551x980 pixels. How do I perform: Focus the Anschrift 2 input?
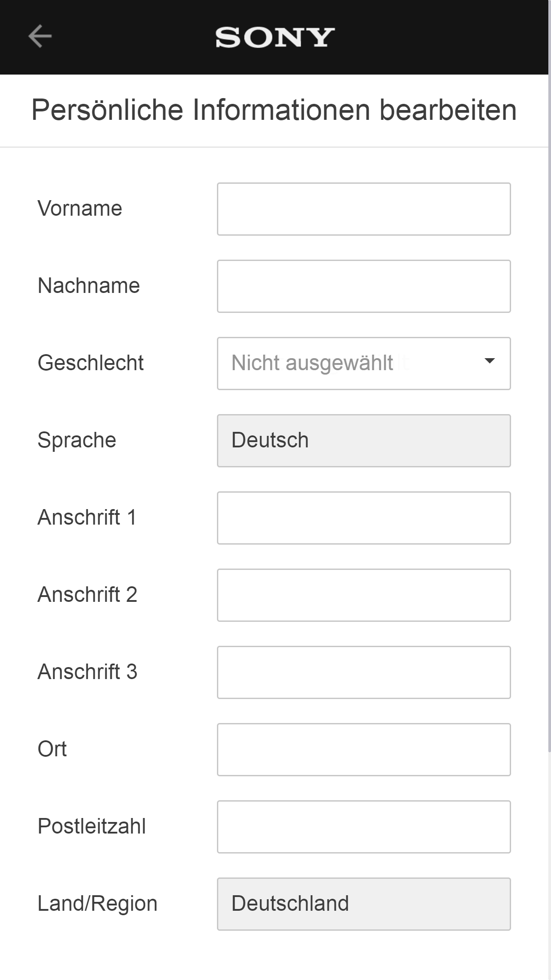click(364, 595)
